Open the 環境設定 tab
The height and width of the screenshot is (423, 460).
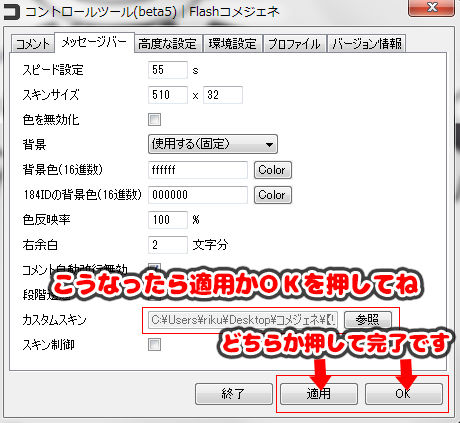[x=232, y=44]
